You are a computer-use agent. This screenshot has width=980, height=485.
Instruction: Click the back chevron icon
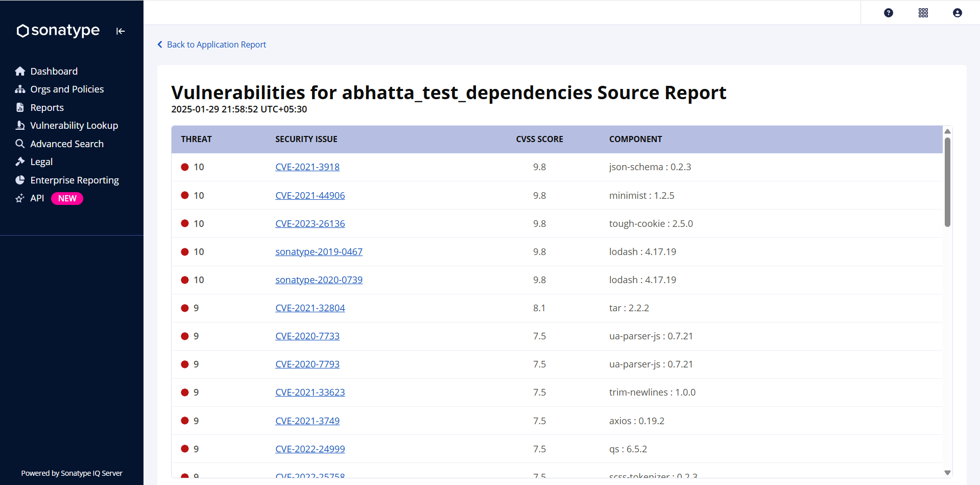[x=160, y=44]
